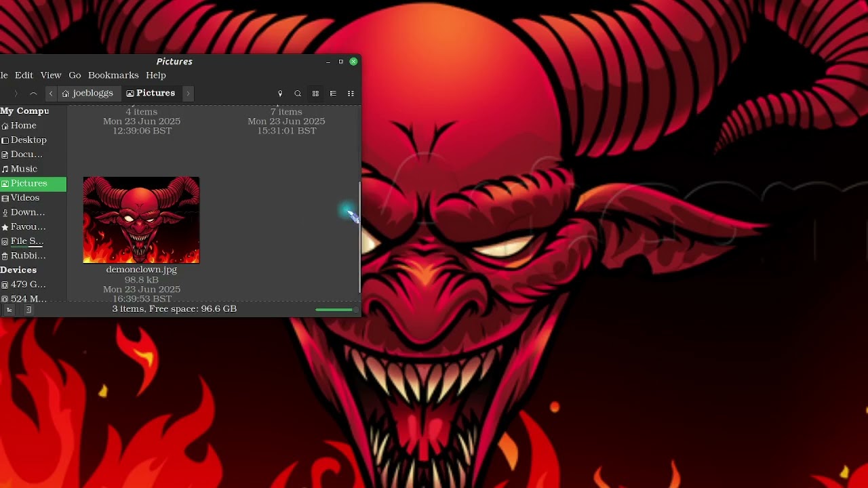This screenshot has height=488, width=868.
Task: Select the demonclown.jpg thumbnail
Action: pyautogui.click(x=141, y=220)
